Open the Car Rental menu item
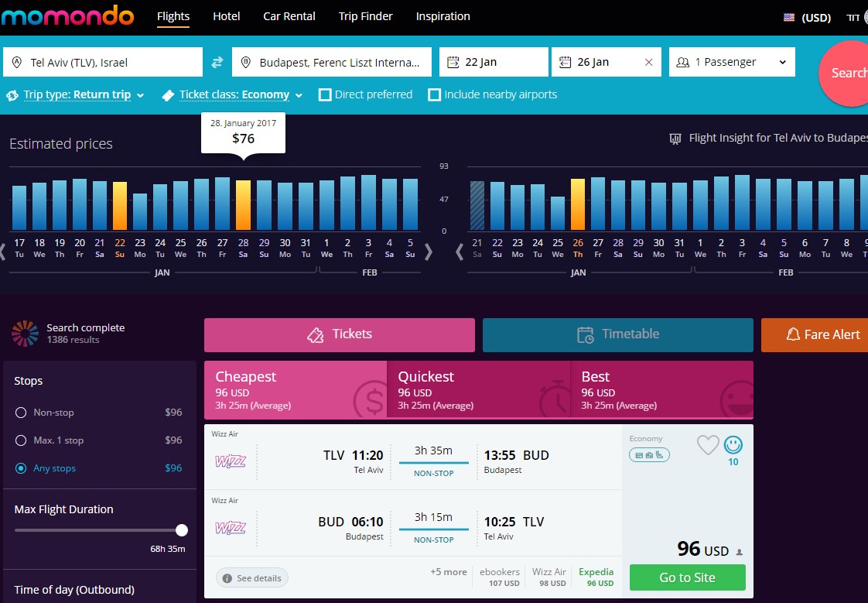The width and height of the screenshot is (868, 603). click(289, 16)
